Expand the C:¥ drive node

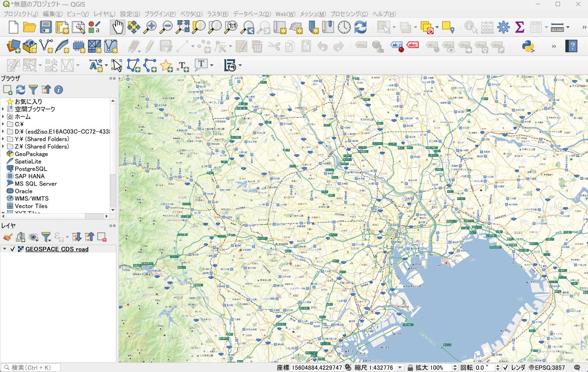[x=3, y=124]
